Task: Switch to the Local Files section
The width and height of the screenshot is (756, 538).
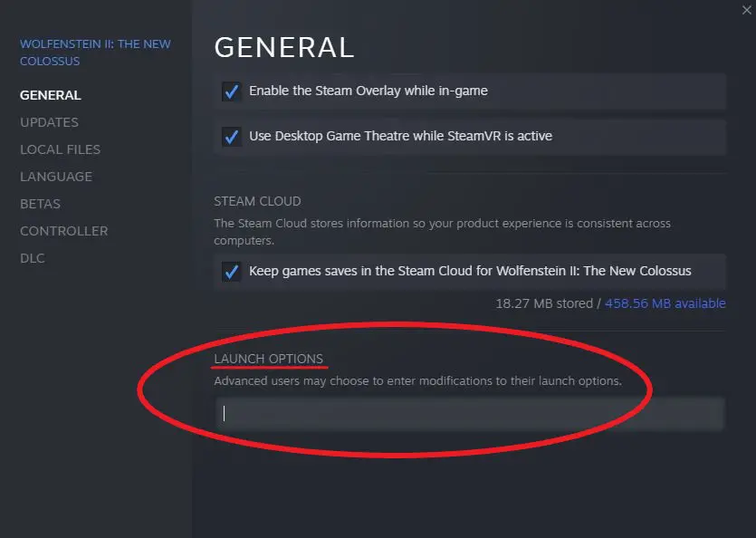Action: click(61, 149)
